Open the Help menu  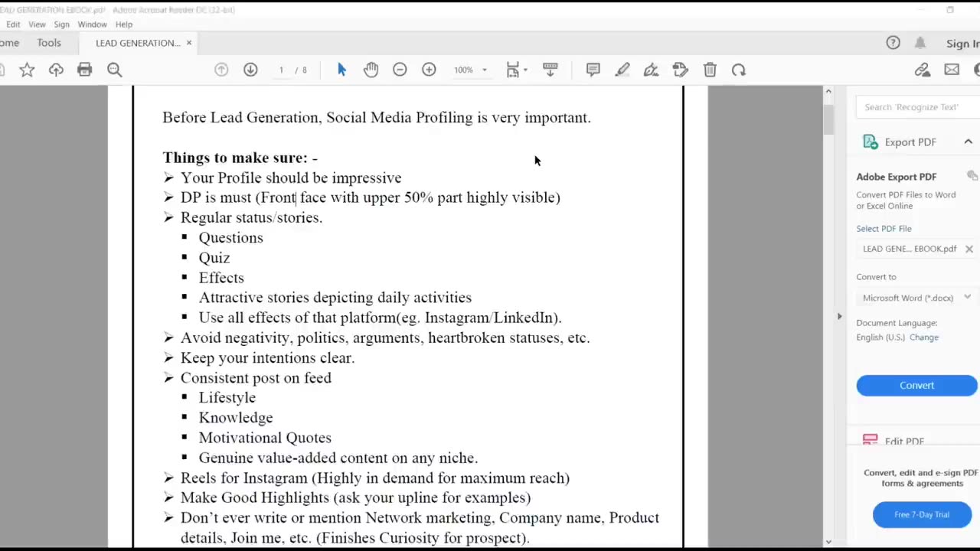click(123, 24)
